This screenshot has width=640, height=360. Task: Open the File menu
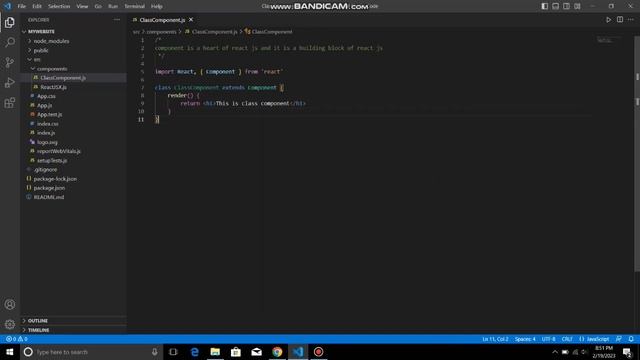22,6
